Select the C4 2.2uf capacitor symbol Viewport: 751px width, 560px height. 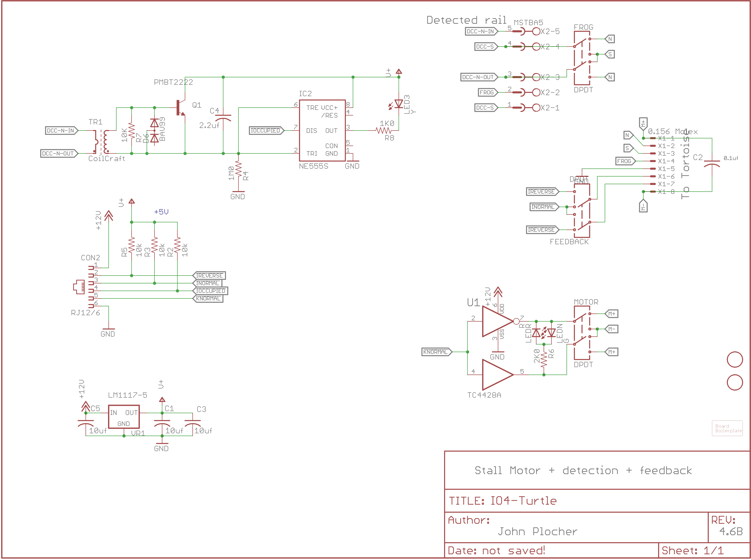click(x=223, y=118)
